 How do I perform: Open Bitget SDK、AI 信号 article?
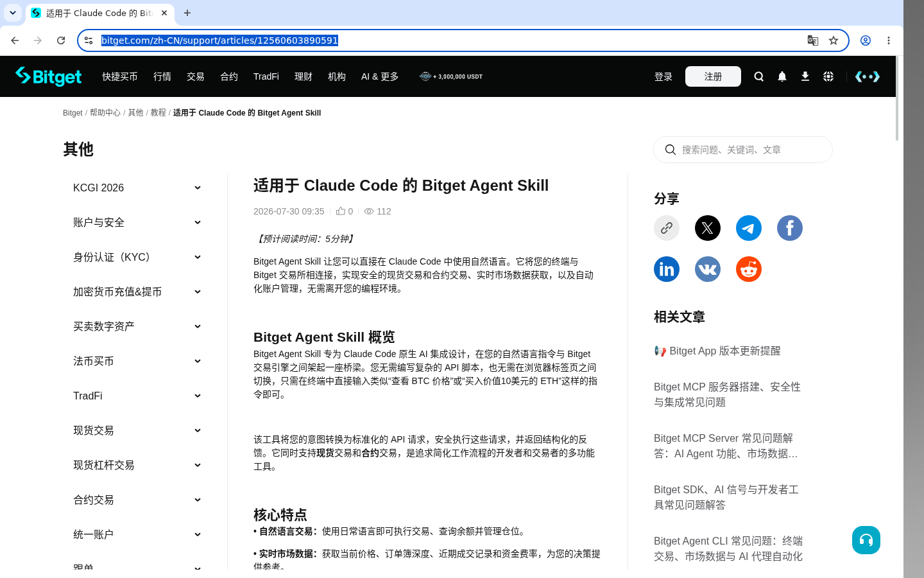(x=728, y=497)
